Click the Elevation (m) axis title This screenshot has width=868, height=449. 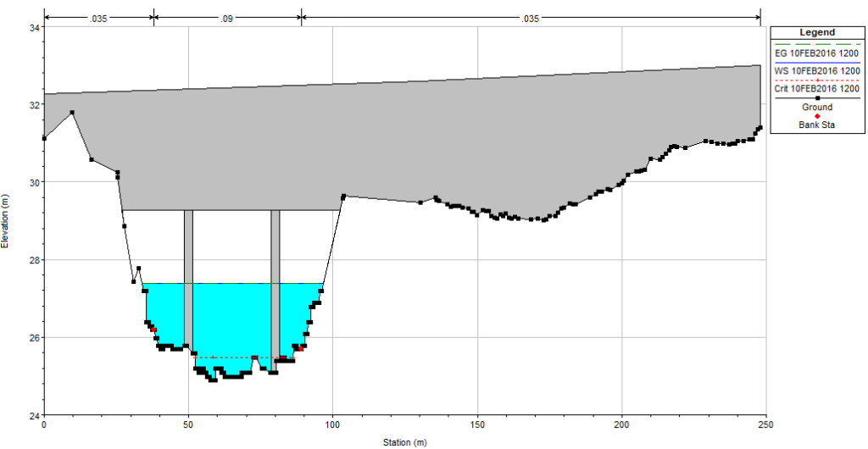coord(5,220)
